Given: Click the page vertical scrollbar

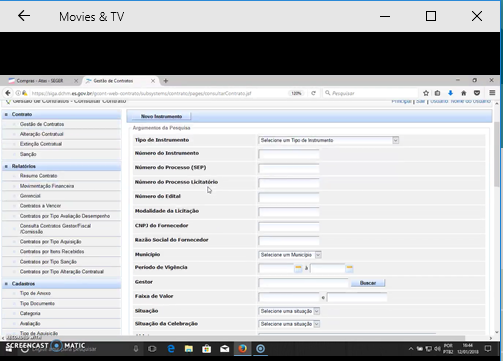Looking at the screenshot, I should [x=497, y=154].
